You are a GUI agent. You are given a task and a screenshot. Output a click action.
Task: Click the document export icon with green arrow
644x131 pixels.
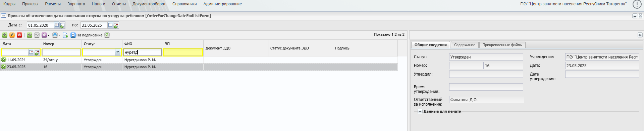[65, 35]
